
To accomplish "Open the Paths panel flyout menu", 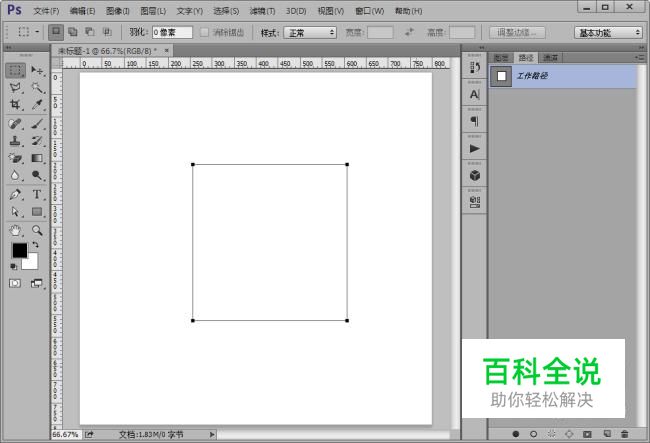I will [640, 58].
